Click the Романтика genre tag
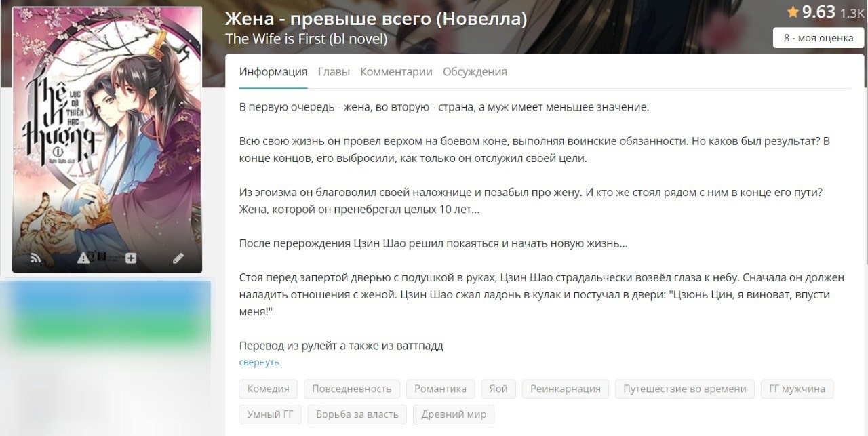Viewport: 868px width, 436px height. pos(441,389)
